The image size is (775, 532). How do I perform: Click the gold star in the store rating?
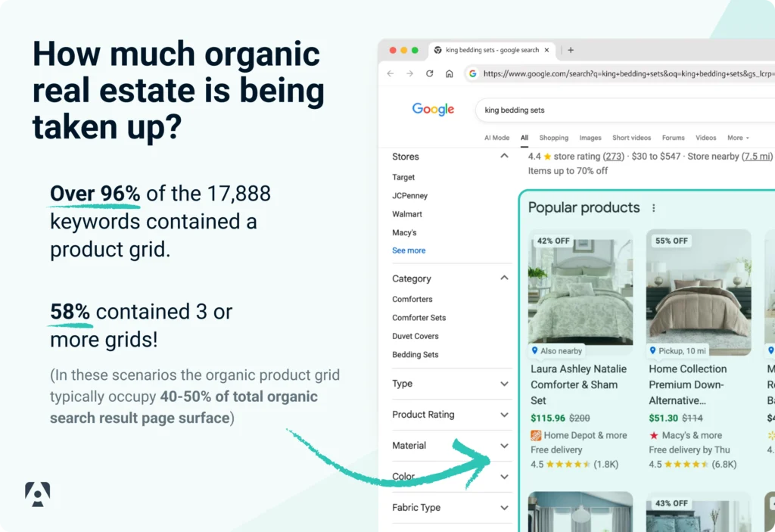(548, 156)
